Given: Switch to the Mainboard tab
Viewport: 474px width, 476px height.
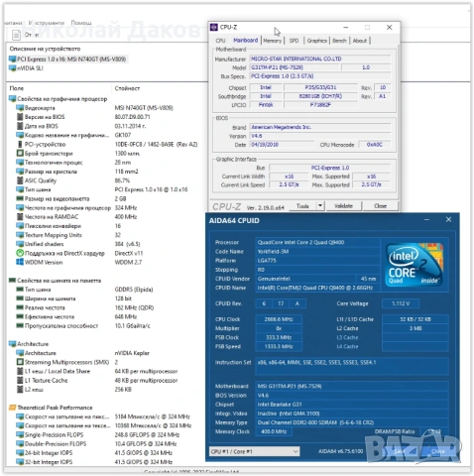Looking at the screenshot, I should (x=245, y=41).
